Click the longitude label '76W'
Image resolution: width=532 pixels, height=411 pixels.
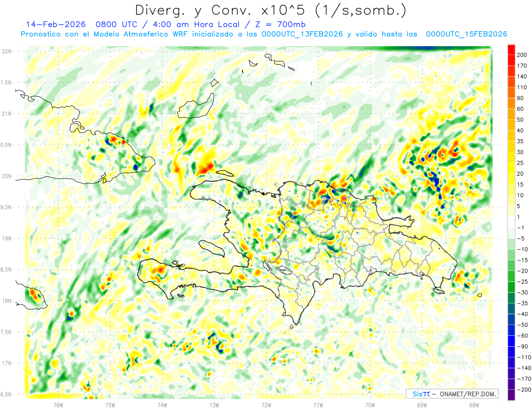point(58,405)
